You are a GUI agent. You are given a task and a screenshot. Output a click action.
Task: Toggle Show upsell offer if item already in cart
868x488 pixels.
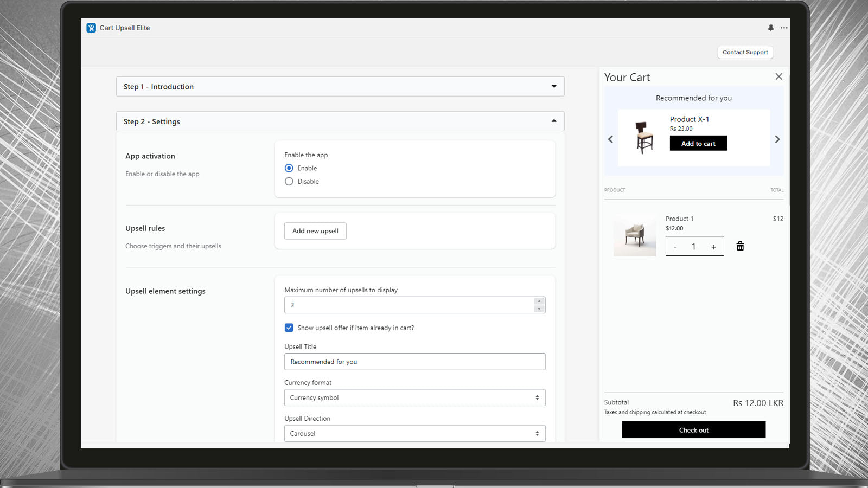click(x=289, y=328)
